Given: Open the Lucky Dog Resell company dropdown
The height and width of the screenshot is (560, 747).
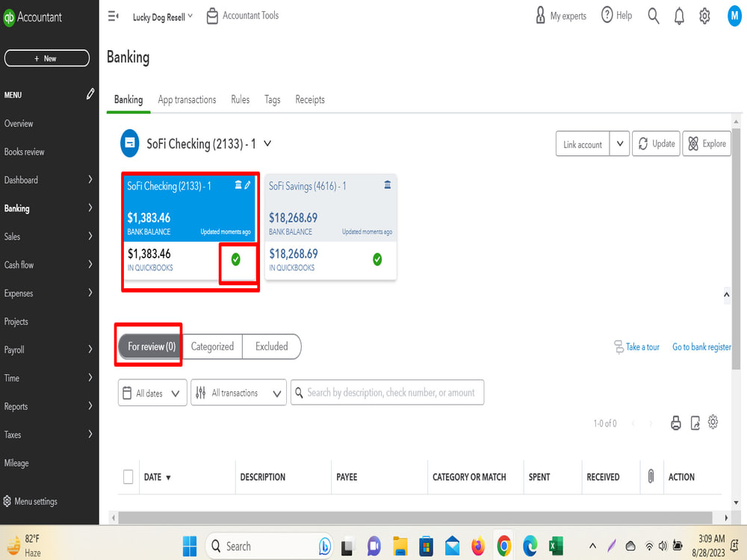Looking at the screenshot, I should coord(162,16).
